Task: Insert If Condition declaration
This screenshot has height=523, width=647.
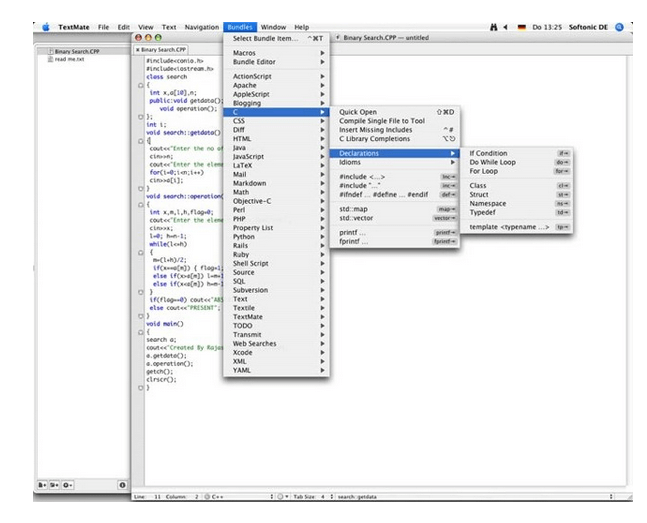Action: point(516,153)
